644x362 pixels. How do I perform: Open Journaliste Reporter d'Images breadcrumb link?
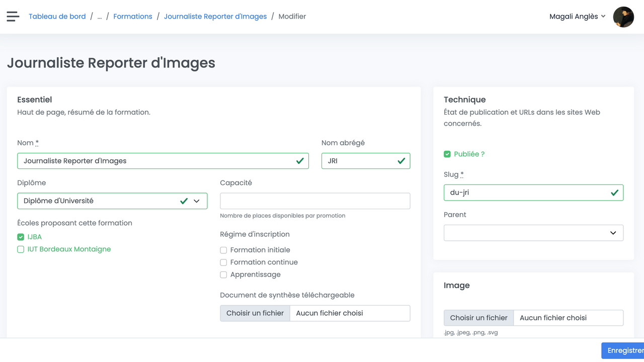point(215,17)
